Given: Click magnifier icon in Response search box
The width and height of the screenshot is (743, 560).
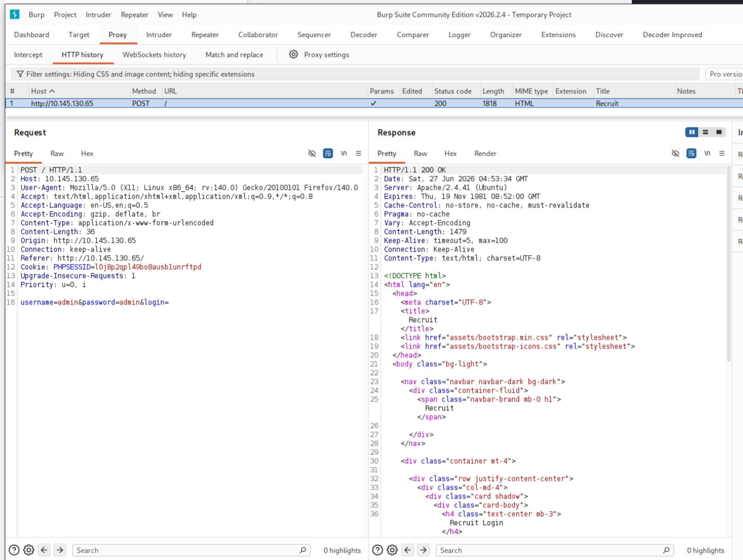Looking at the screenshot, I should click(666, 550).
